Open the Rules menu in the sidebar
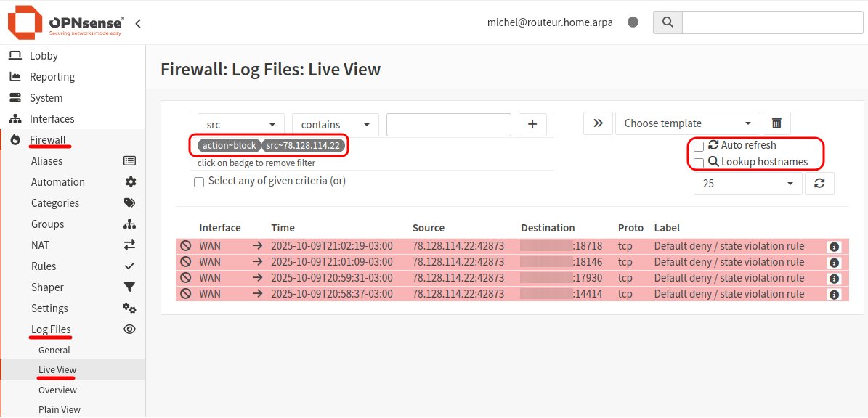The width and height of the screenshot is (868, 418). 44,266
